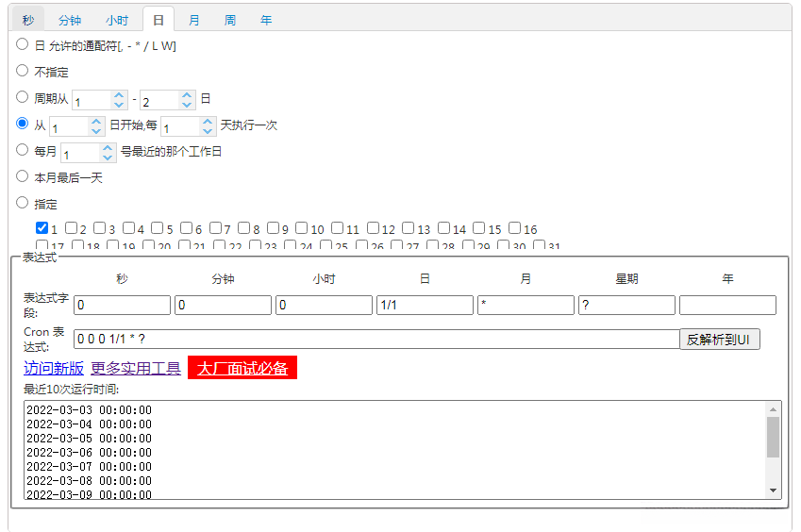This screenshot has width=801, height=532.
Task: Click the 分钟 expression field
Action: tap(224, 306)
